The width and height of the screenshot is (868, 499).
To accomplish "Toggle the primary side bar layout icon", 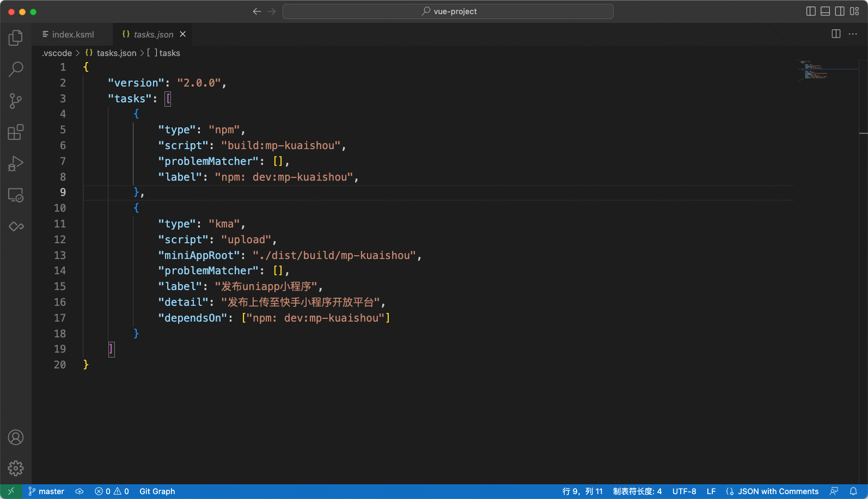I will pyautogui.click(x=811, y=11).
